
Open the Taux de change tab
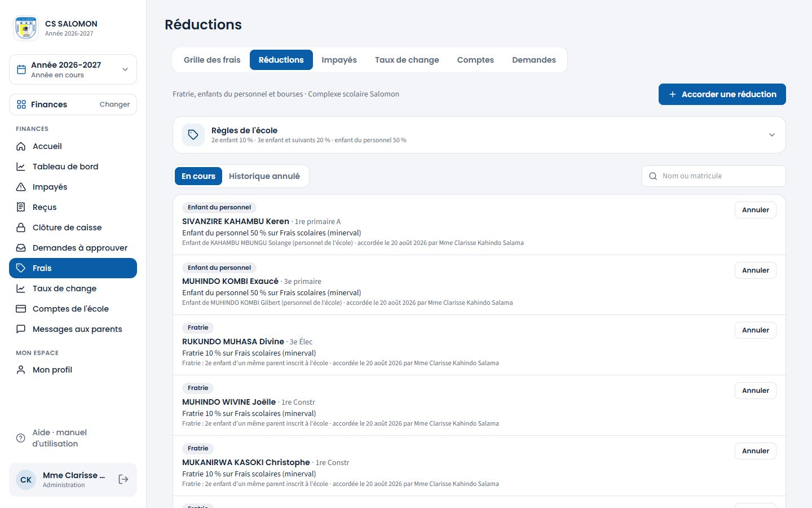tap(407, 60)
